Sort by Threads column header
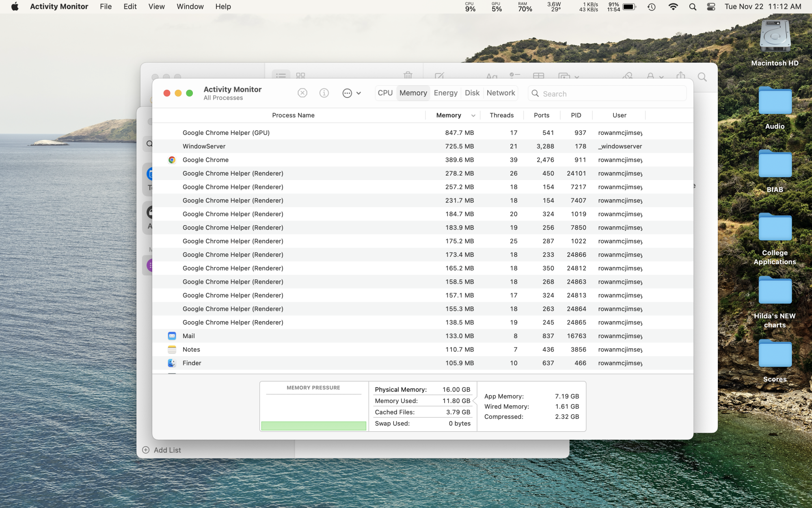 click(x=501, y=115)
